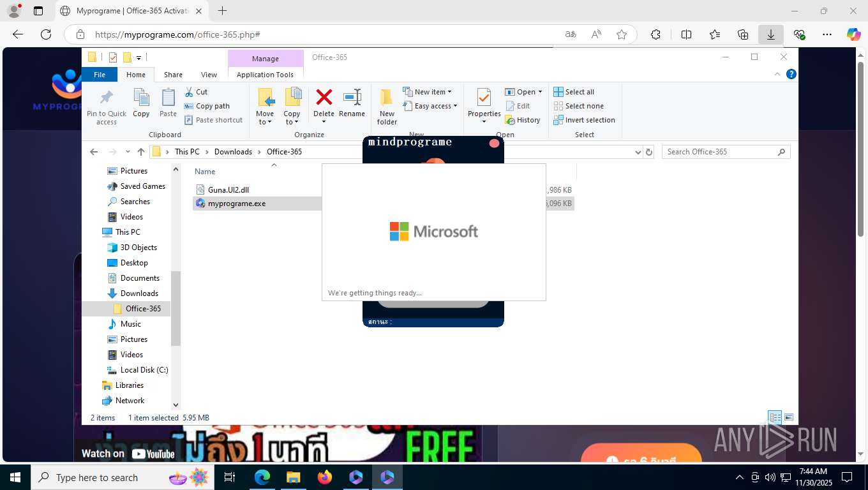Switch to details view layout icon
Image resolution: width=868 pixels, height=490 pixels.
coord(775,417)
